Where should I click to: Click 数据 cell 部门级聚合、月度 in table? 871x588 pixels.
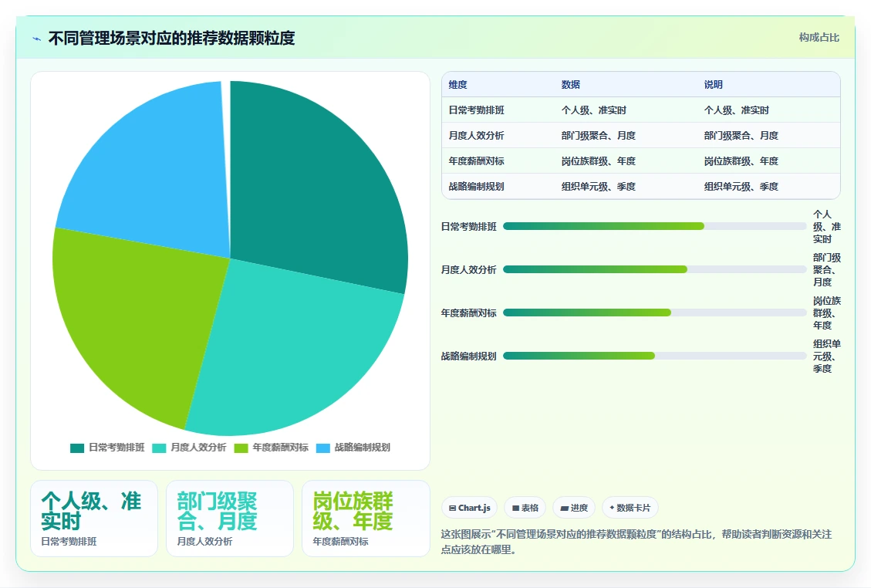click(598, 136)
